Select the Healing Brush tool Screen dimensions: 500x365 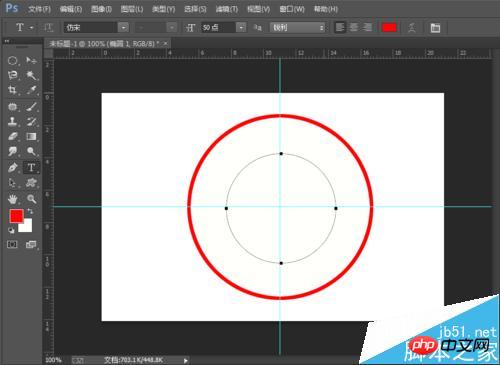[12, 107]
